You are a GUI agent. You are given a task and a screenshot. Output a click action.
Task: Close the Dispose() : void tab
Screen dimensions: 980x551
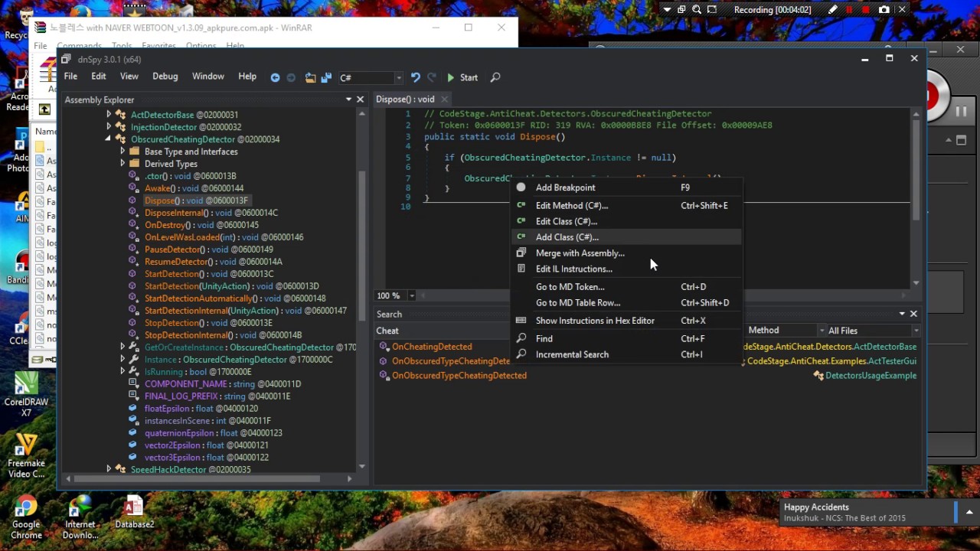point(444,99)
